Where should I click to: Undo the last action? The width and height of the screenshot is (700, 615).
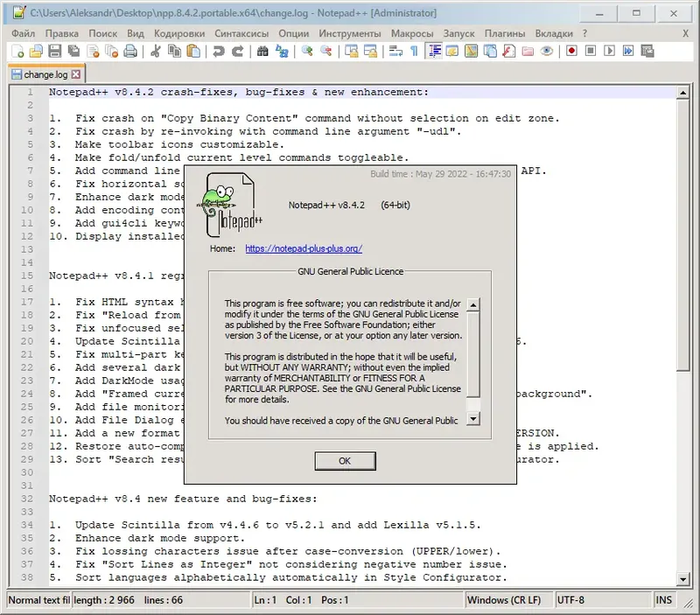pos(218,52)
